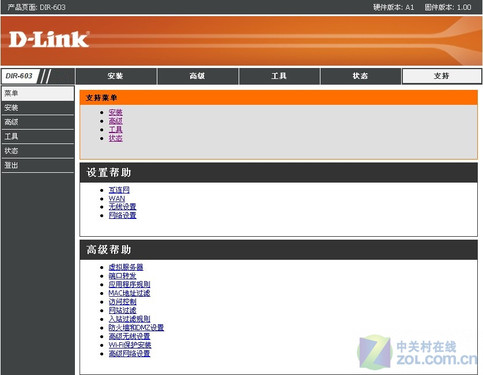
Task: Open the 安装 link under 支持菜单
Action: 116,112
